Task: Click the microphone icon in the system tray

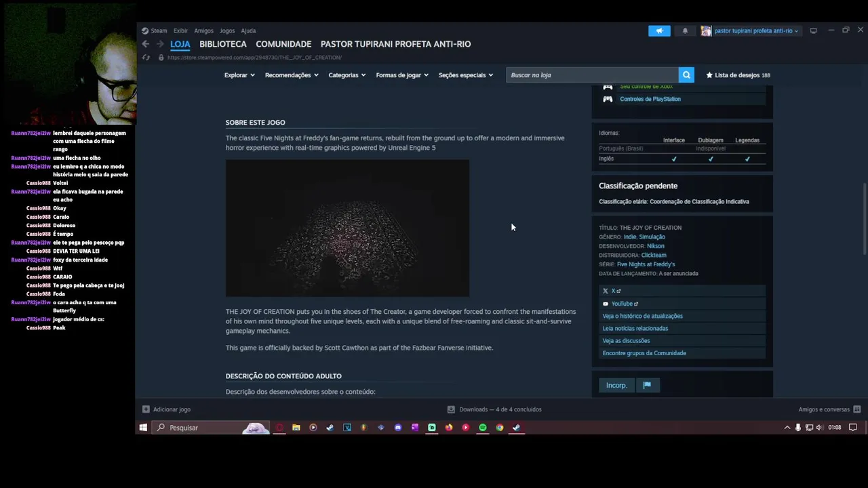Action: pyautogui.click(x=798, y=428)
